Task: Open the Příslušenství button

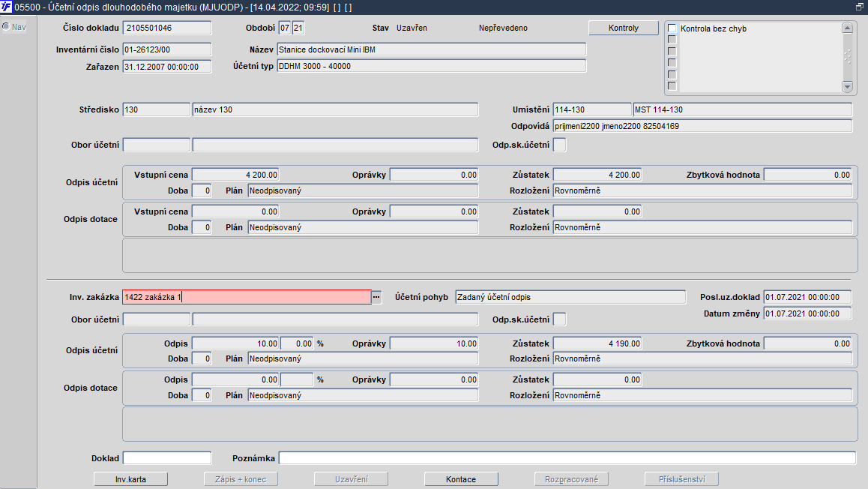Action: (x=681, y=479)
